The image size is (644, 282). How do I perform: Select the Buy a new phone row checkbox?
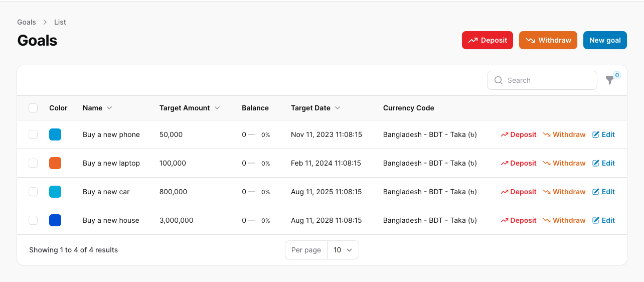point(33,134)
